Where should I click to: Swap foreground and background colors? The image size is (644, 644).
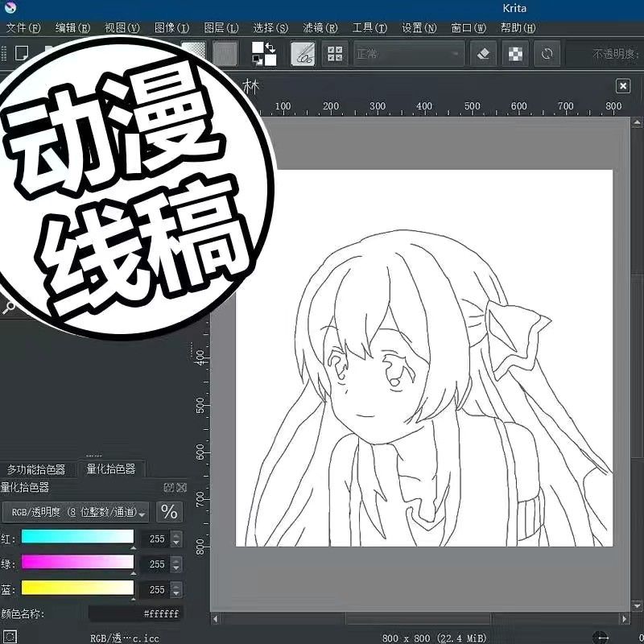[x=270, y=47]
